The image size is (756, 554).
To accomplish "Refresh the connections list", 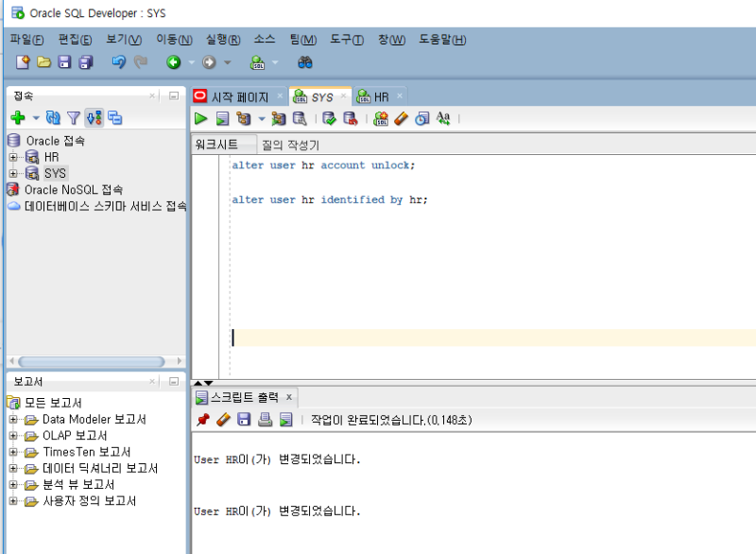I will point(53,117).
